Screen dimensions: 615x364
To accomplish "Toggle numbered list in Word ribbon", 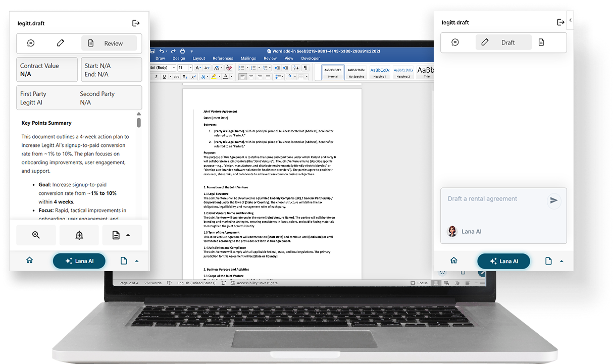I will pos(253,68).
